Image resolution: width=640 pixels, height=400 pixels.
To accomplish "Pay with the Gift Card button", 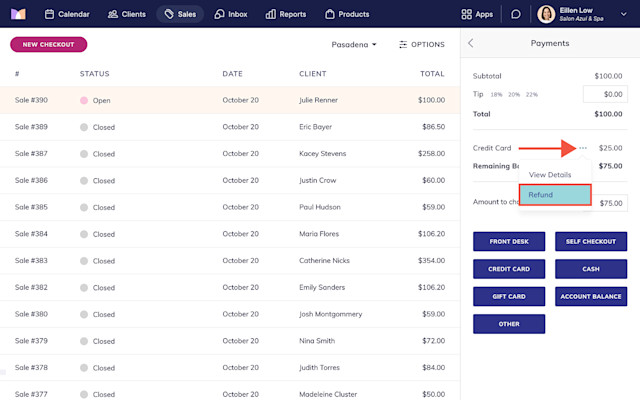I will pos(509,296).
